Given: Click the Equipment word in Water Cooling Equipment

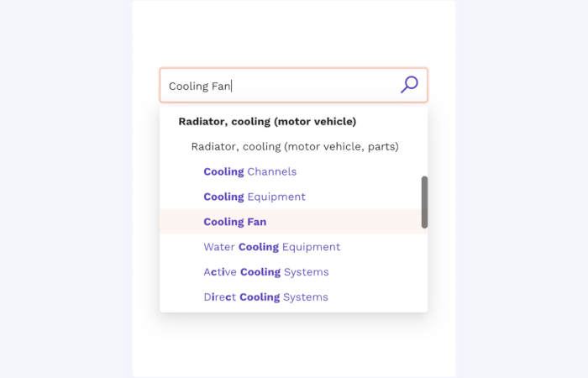Looking at the screenshot, I should [x=312, y=247].
